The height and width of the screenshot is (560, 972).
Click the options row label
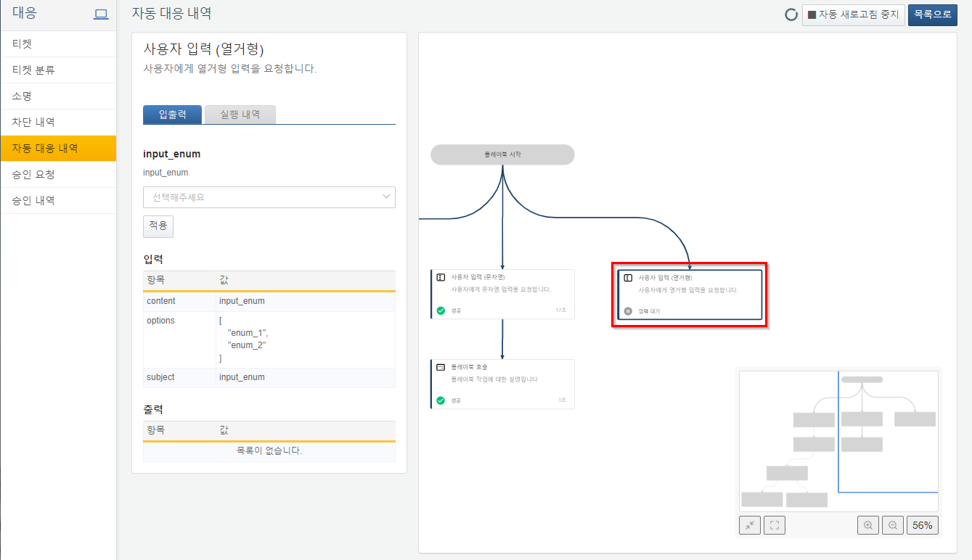[x=160, y=321]
